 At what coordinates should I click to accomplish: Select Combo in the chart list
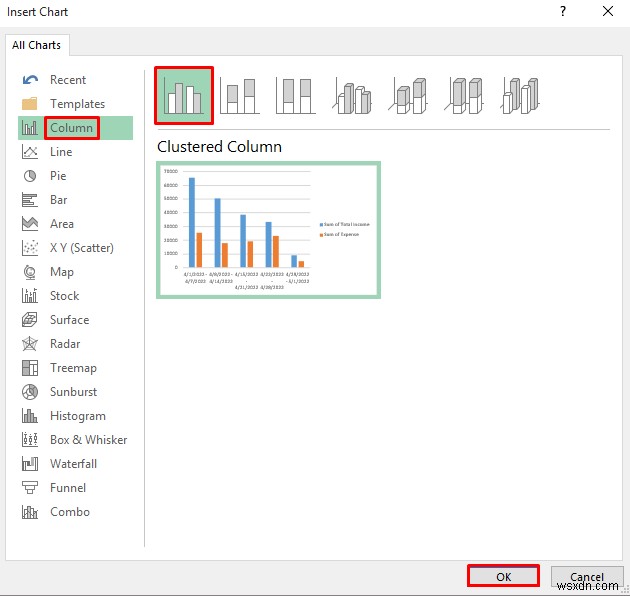tap(70, 512)
